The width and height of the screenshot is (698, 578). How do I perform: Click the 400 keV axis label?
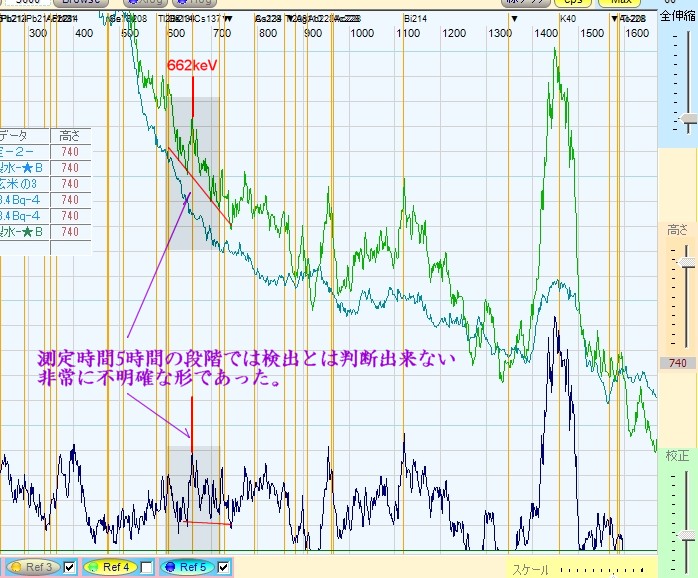click(x=84, y=33)
